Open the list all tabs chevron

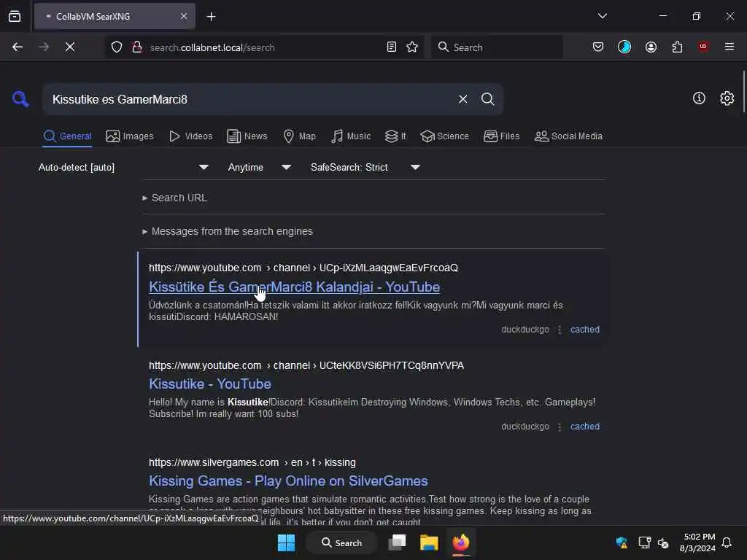click(602, 16)
